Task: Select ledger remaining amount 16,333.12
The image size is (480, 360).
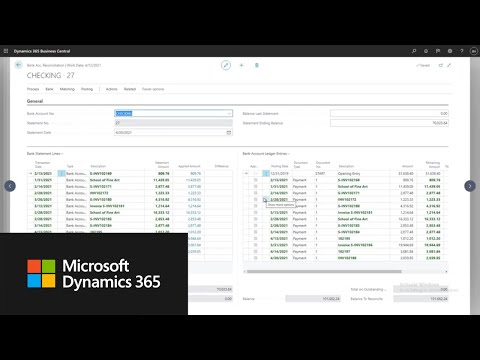Action: [432, 219]
